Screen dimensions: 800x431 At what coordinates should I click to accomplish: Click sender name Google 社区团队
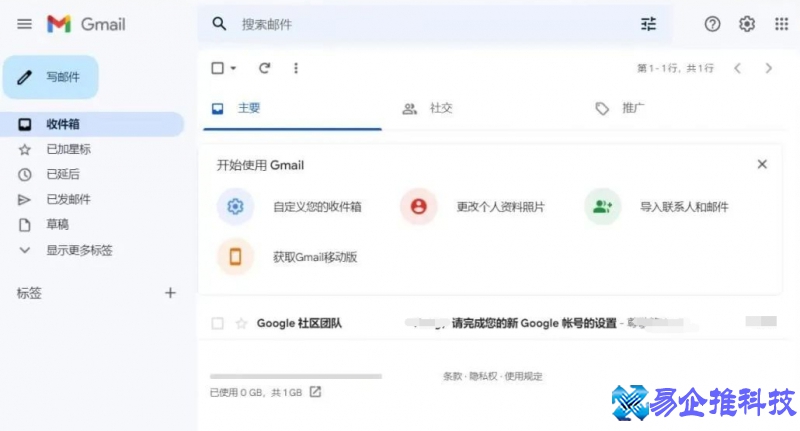299,323
